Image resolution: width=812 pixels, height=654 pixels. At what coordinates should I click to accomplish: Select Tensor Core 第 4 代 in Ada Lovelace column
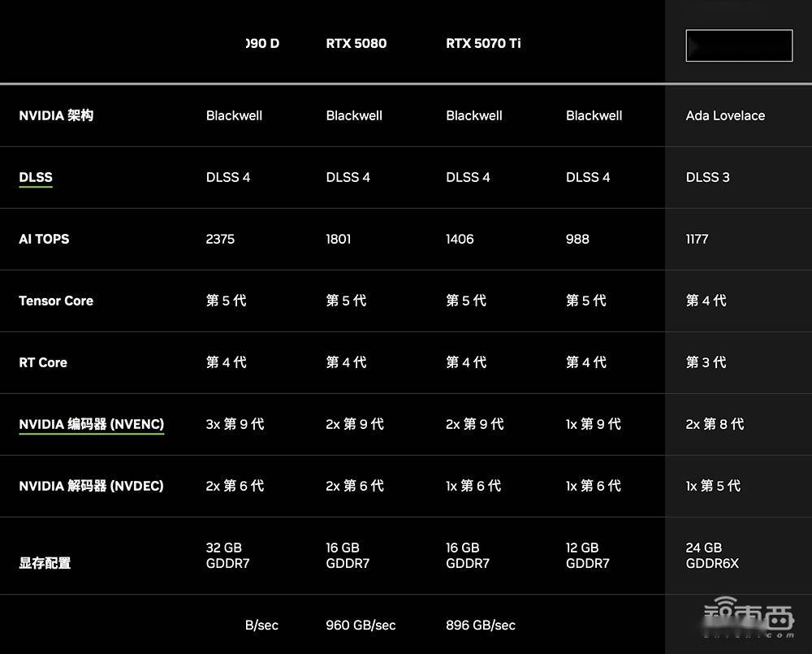706,301
